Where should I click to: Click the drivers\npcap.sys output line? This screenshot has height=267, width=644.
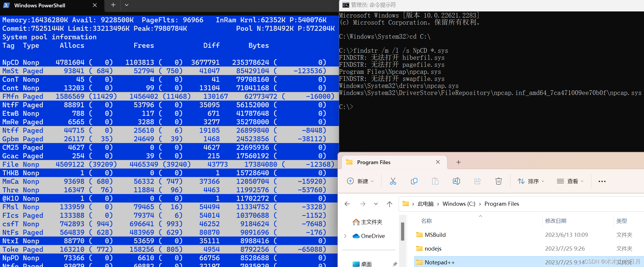(x=399, y=86)
